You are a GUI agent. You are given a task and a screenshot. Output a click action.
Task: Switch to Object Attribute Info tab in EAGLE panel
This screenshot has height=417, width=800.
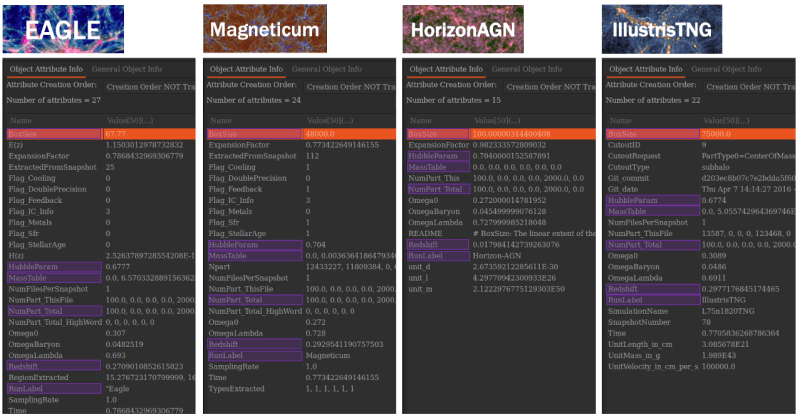point(46,69)
